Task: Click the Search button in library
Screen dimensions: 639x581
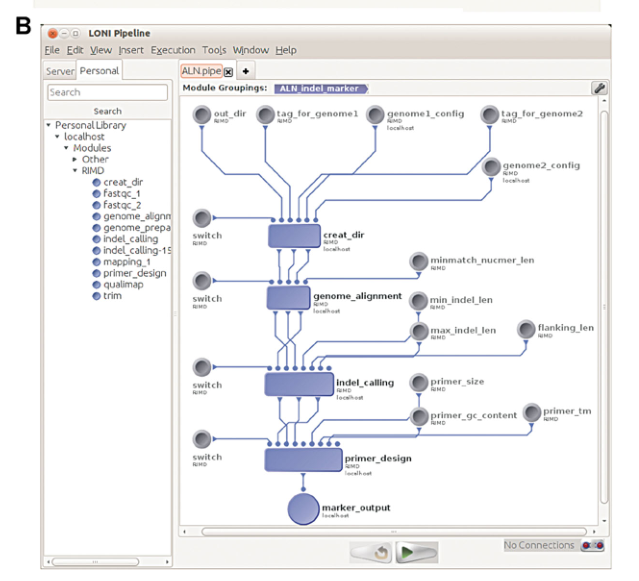Action: pos(107,111)
